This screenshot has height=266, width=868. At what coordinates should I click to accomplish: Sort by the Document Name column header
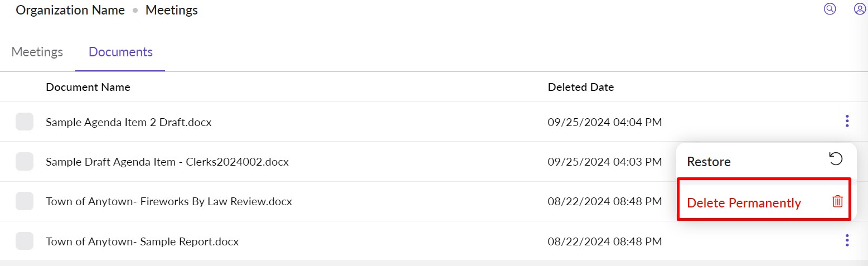[88, 87]
